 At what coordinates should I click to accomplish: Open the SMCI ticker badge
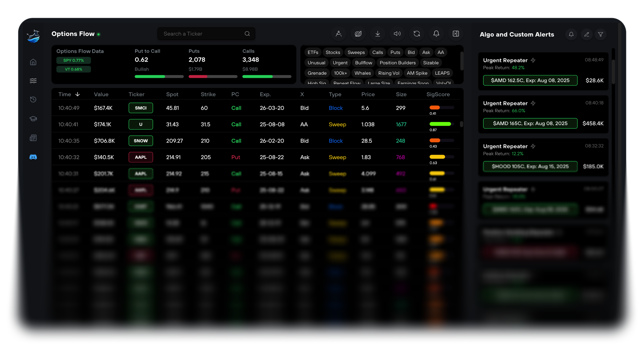coord(141,108)
